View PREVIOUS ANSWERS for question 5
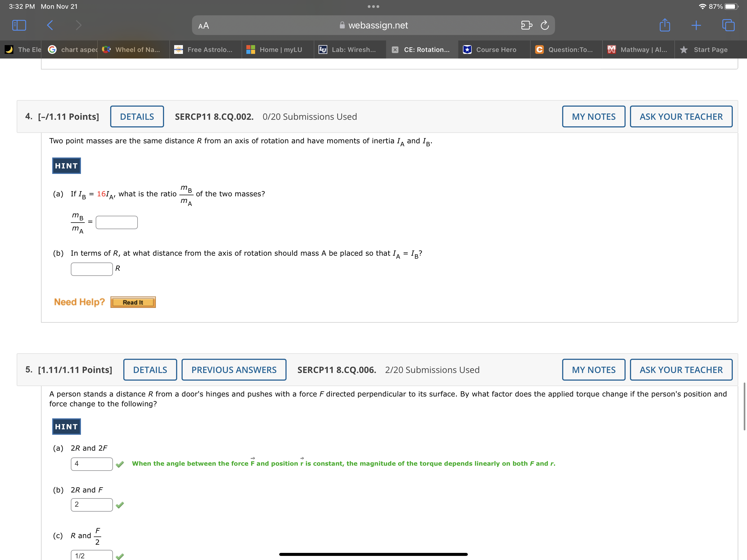The height and width of the screenshot is (560, 747). pyautogui.click(x=234, y=370)
